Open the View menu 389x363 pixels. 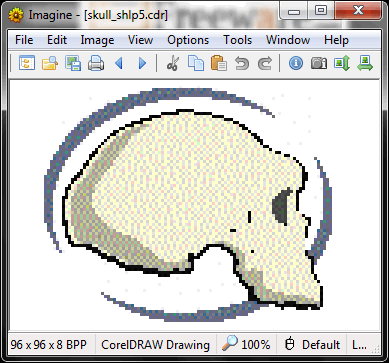point(140,40)
